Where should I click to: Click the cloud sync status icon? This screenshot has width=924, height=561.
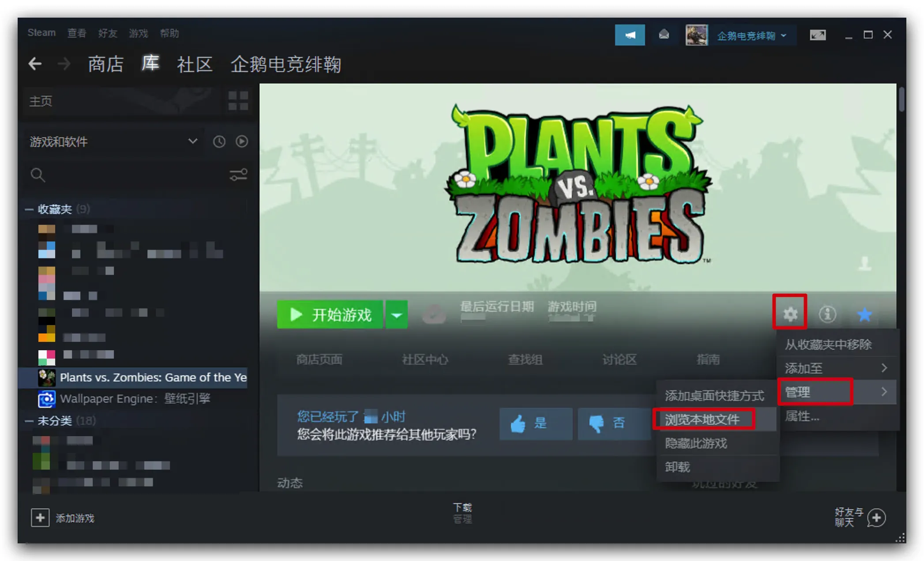pos(434,314)
